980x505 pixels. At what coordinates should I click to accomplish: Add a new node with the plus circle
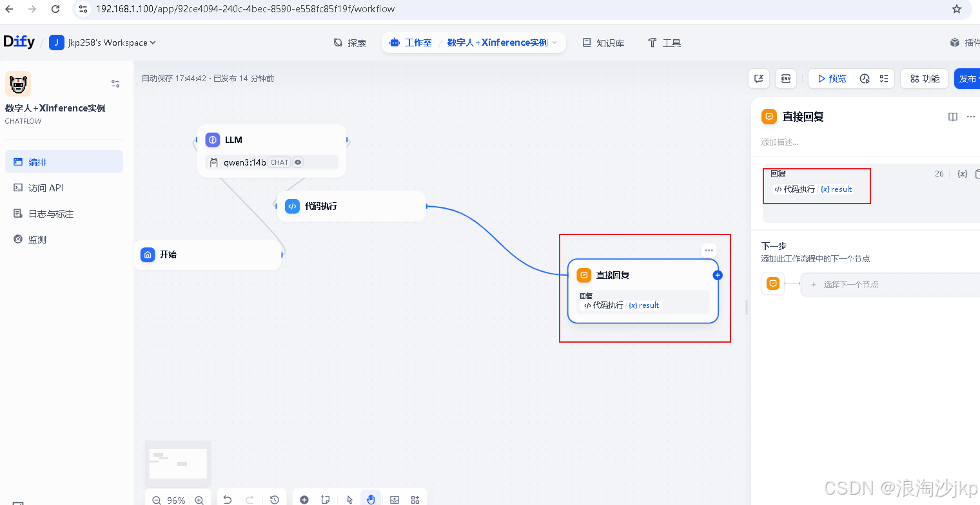[304, 499]
